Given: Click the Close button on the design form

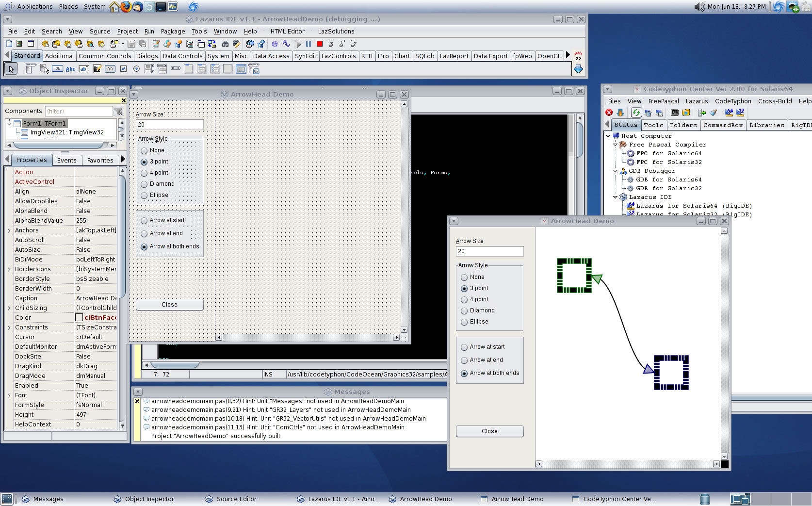Looking at the screenshot, I should (x=169, y=305).
